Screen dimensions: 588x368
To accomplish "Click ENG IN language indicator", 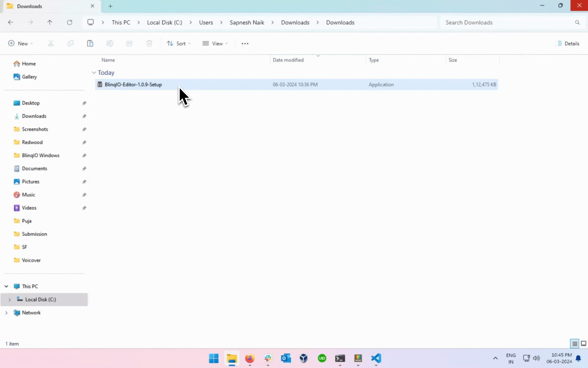I will pyautogui.click(x=511, y=358).
